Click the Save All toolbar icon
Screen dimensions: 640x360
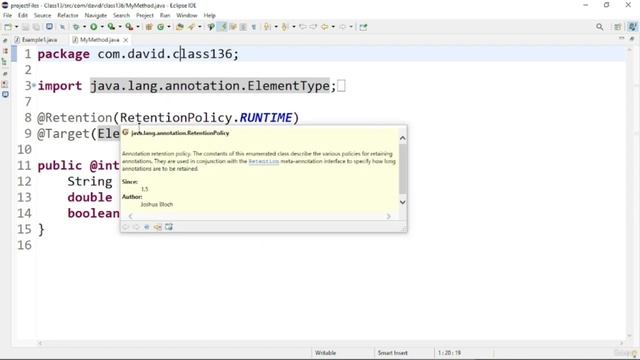37,27
